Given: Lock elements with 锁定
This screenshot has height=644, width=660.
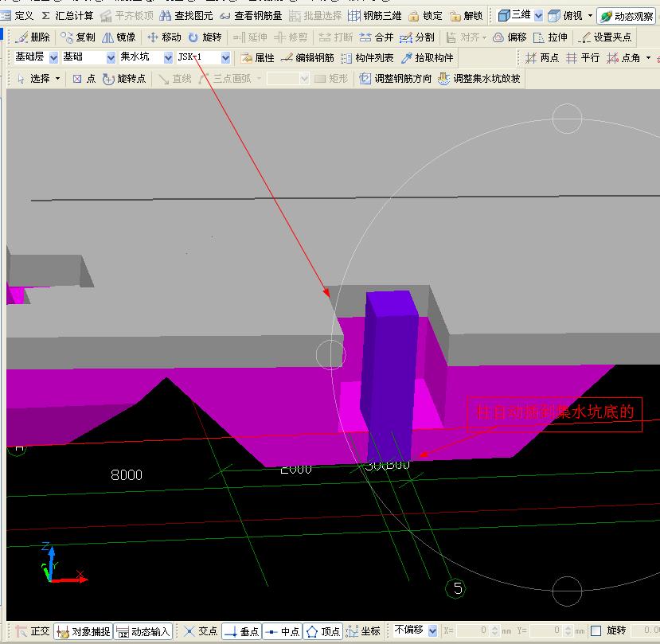Looking at the screenshot, I should (x=426, y=16).
